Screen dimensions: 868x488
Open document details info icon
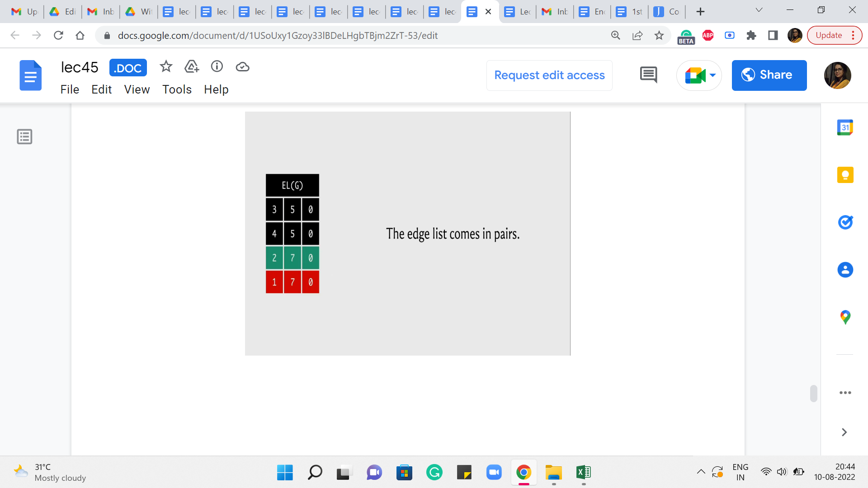tap(217, 67)
